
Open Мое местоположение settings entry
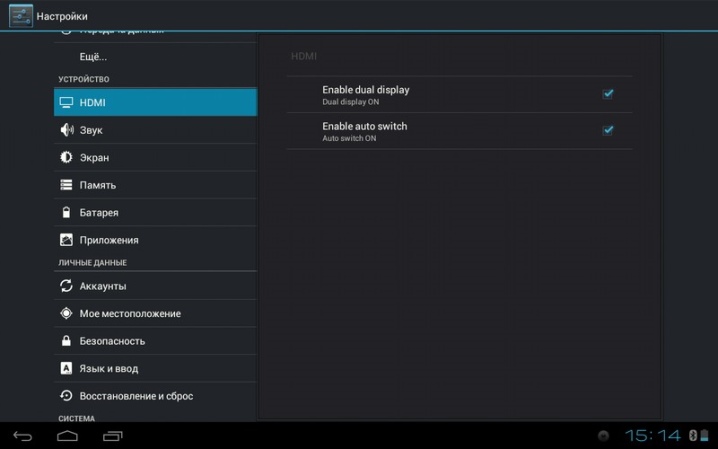coord(155,314)
